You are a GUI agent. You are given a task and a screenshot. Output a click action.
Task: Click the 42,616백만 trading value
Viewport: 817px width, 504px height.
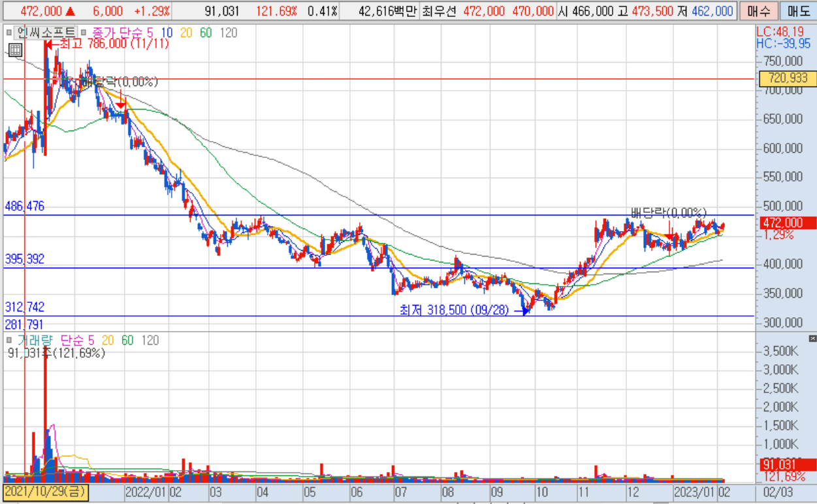[x=387, y=12]
